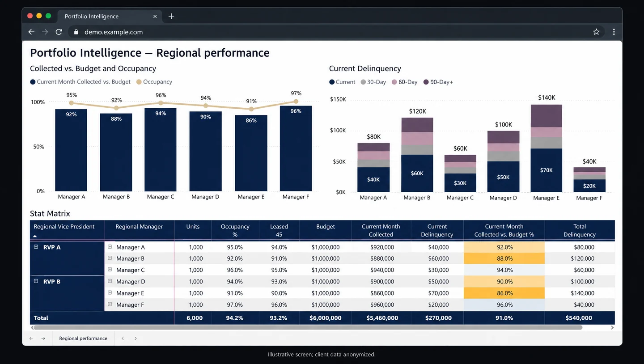
Task: Click the $5,460,000 total cell
Action: pos(381,318)
